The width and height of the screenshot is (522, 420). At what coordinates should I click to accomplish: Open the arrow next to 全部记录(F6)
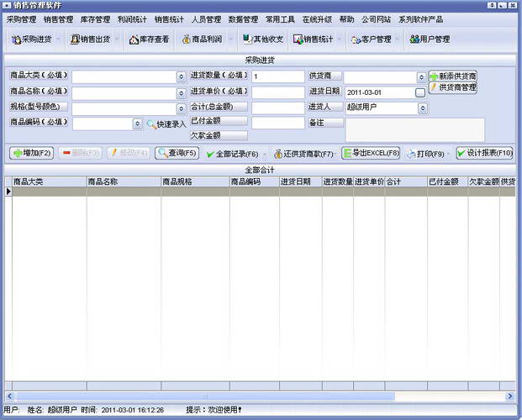[x=265, y=154]
